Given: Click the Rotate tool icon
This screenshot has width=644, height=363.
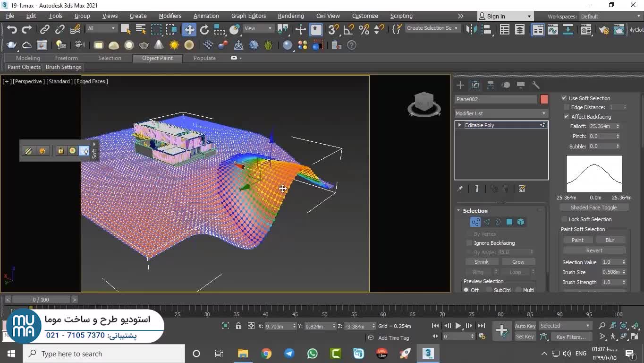Looking at the screenshot, I should tap(204, 30).
